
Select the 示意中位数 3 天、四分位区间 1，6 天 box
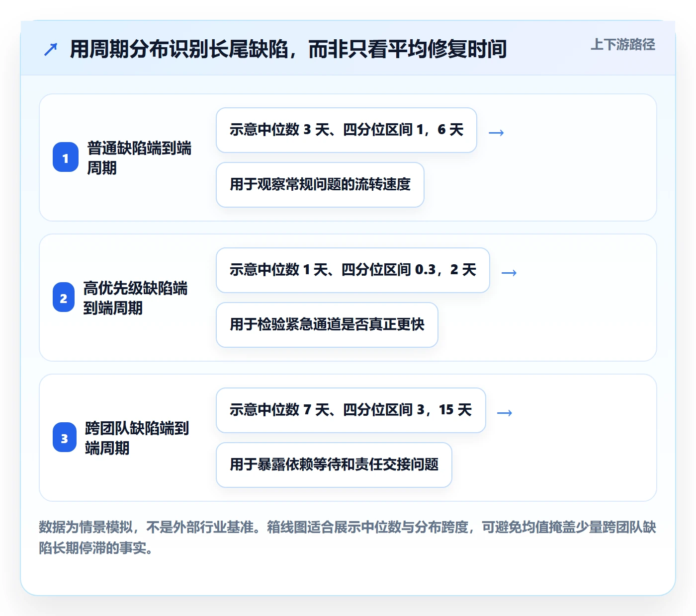347,130
